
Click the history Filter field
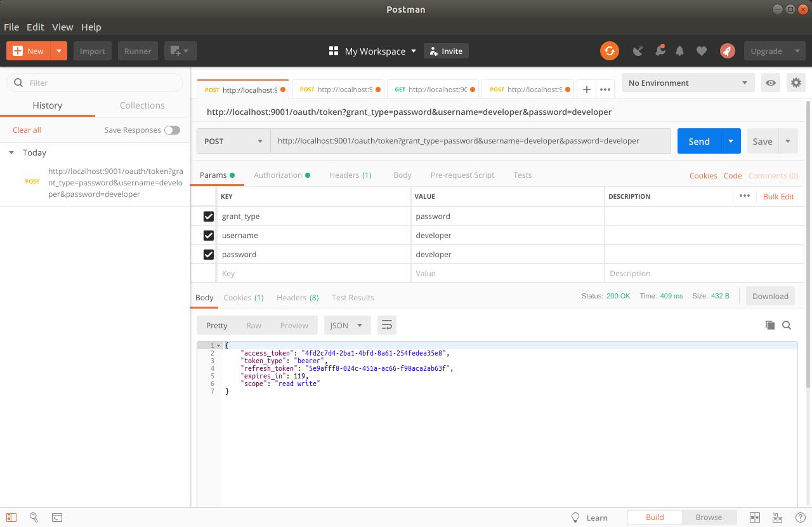tap(95, 83)
